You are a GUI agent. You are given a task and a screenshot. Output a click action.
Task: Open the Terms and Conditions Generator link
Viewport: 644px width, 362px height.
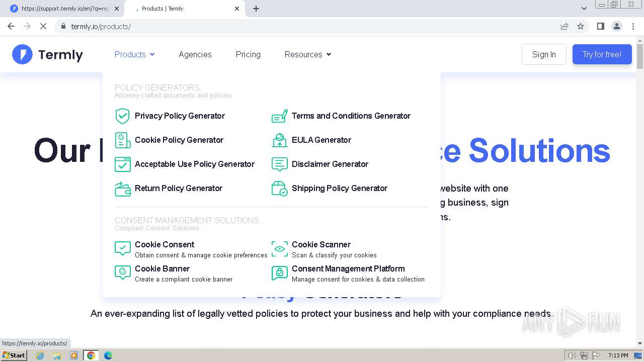tap(351, 116)
